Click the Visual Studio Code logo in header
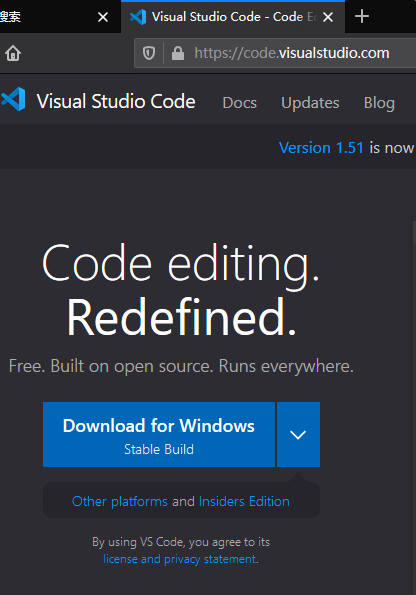Image resolution: width=416 pixels, height=595 pixels. coord(13,99)
